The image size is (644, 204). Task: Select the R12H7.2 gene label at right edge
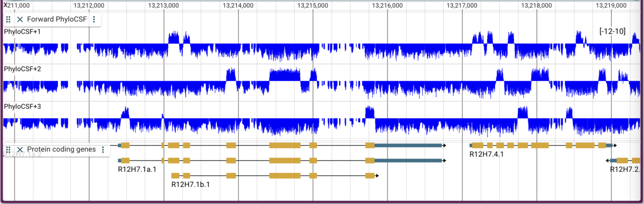[626, 169]
